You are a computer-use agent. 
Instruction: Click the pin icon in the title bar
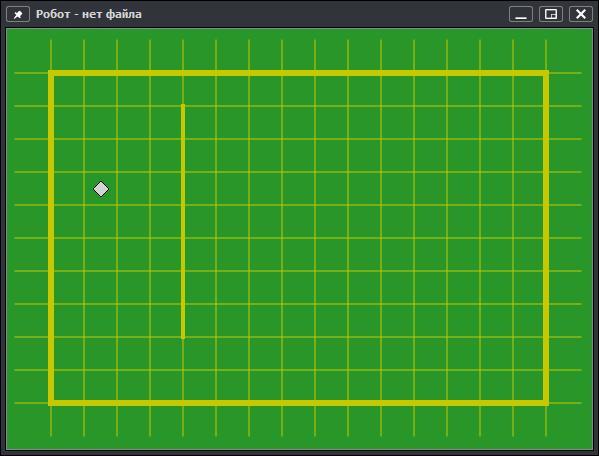(18, 15)
